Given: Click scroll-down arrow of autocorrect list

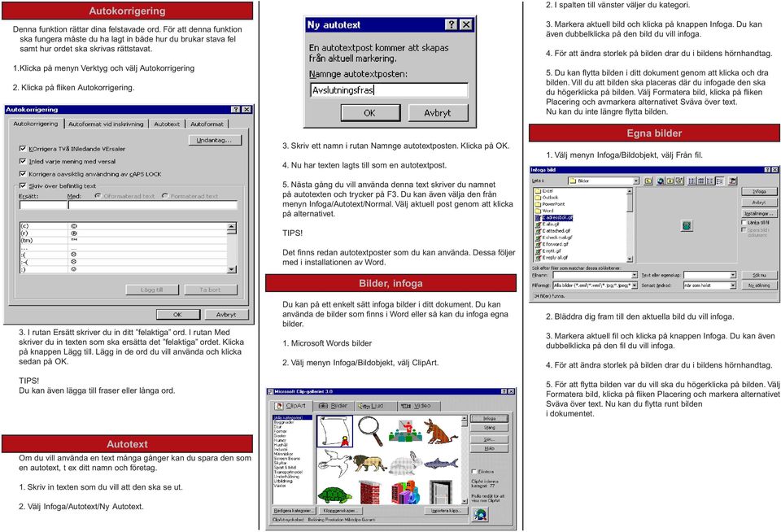Looking at the screenshot, I should [232, 269].
